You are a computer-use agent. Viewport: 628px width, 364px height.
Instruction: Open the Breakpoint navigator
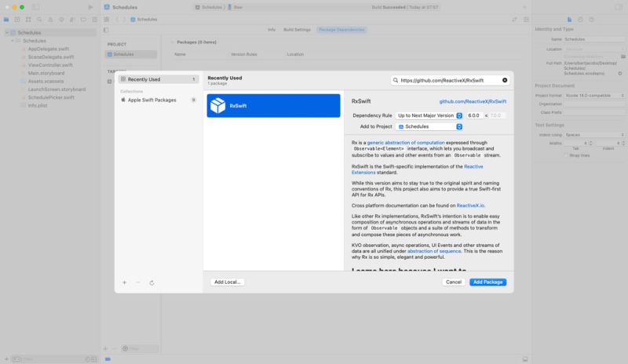(x=83, y=20)
